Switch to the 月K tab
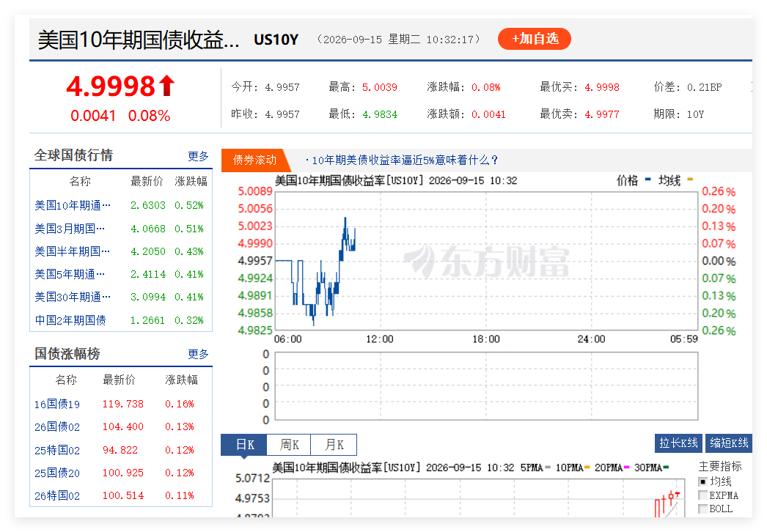Viewport: 767px width, 532px height. point(334,445)
